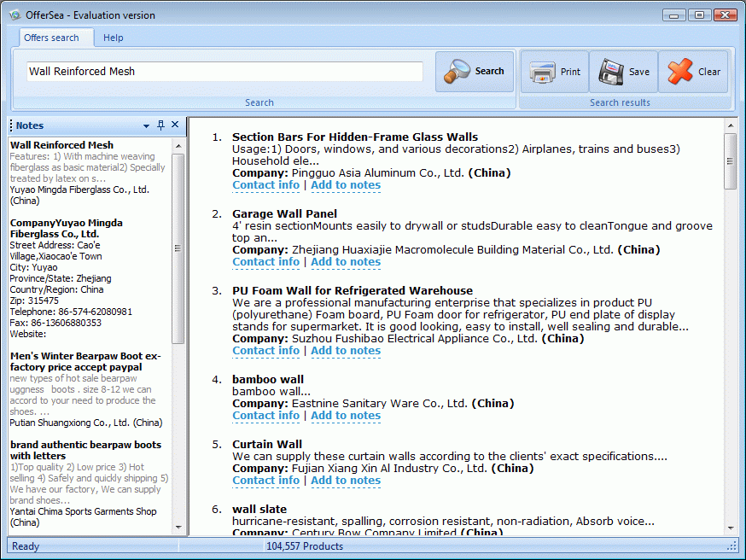
Task: Click the window resize grip in status bar
Action: point(731,546)
